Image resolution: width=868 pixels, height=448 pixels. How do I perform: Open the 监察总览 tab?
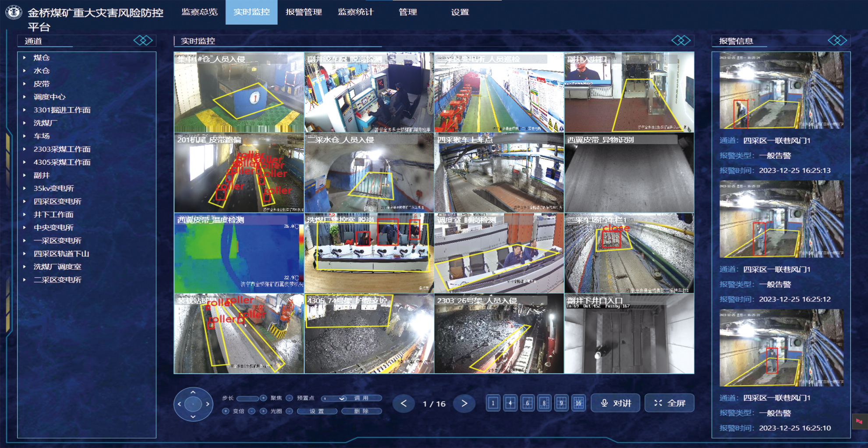199,12
